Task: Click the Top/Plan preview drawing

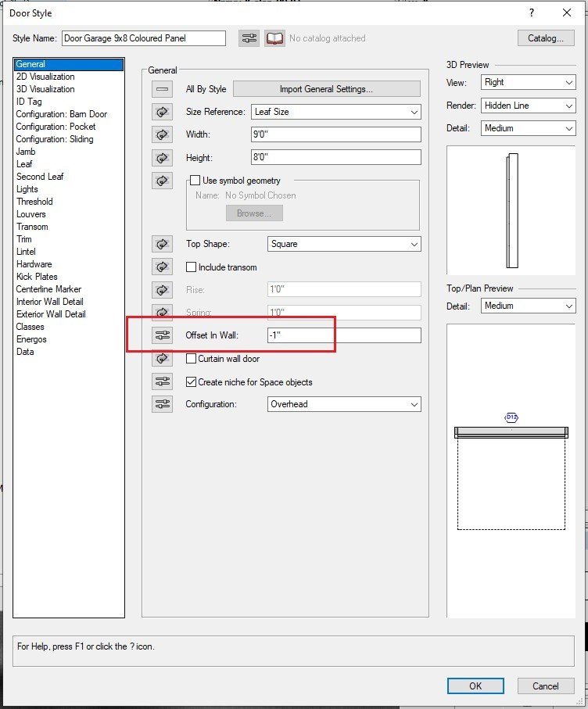Action: [511, 471]
